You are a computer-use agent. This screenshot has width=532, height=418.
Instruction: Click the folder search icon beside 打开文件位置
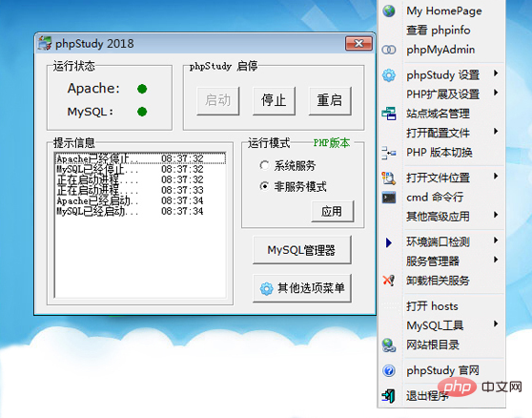[x=389, y=178]
